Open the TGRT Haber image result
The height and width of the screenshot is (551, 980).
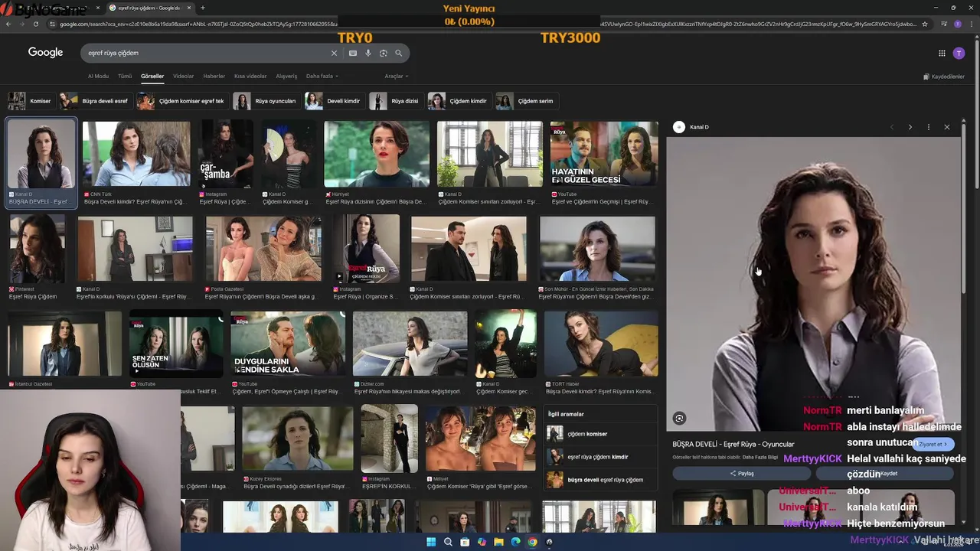click(x=601, y=344)
